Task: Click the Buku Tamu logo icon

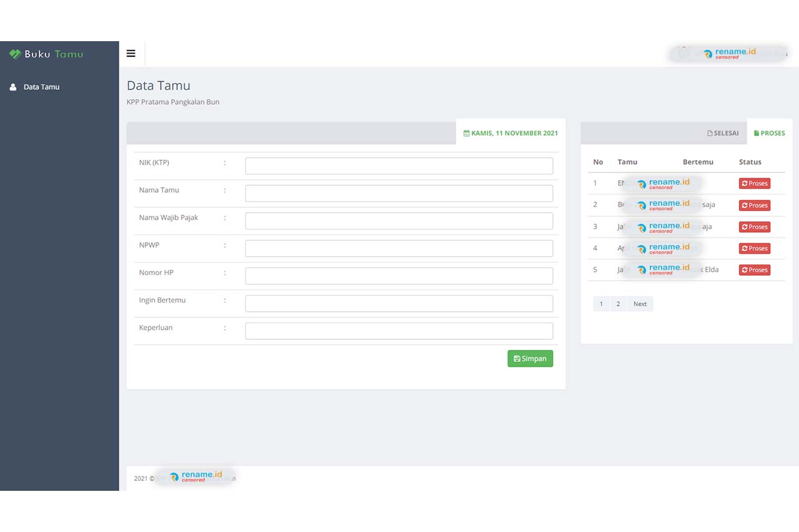Action: pyautogui.click(x=15, y=54)
